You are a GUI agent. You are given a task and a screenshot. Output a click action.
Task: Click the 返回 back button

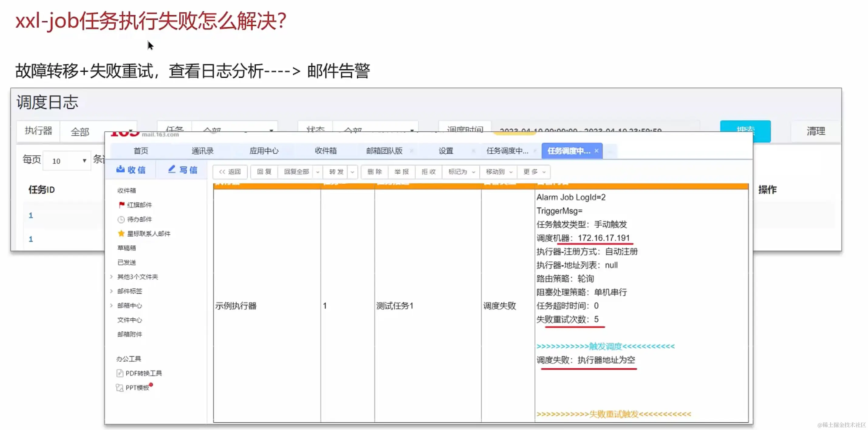(x=230, y=172)
